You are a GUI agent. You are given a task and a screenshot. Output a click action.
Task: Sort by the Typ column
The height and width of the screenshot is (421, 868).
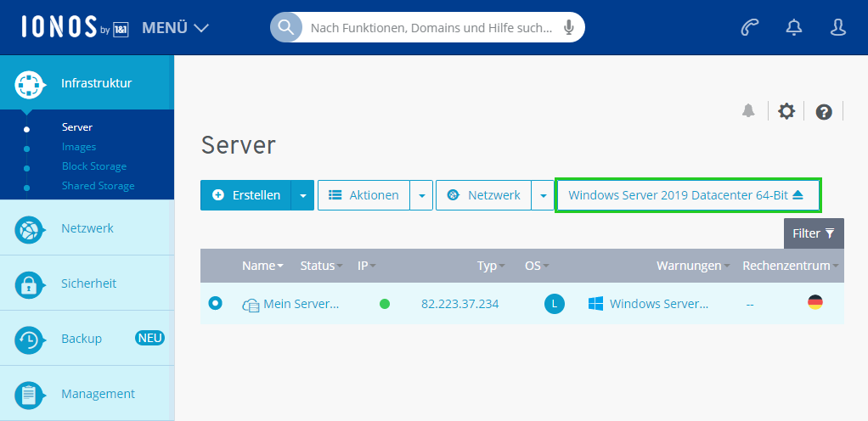[x=491, y=267]
